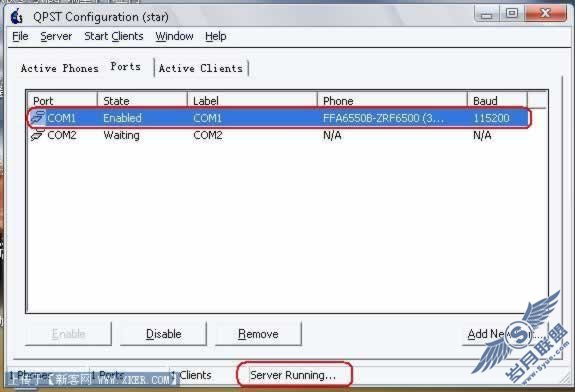Open the Start Clients menu
This screenshot has width=575, height=392.
tap(114, 36)
